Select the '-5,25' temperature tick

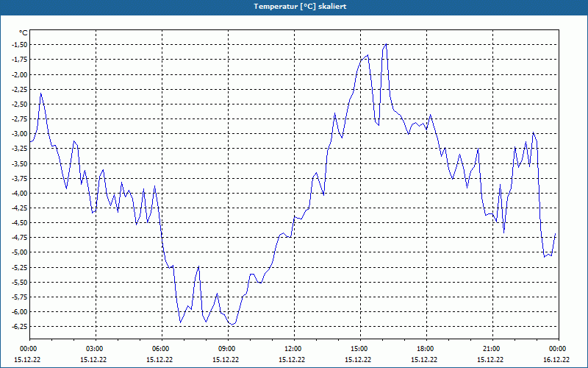21,267
